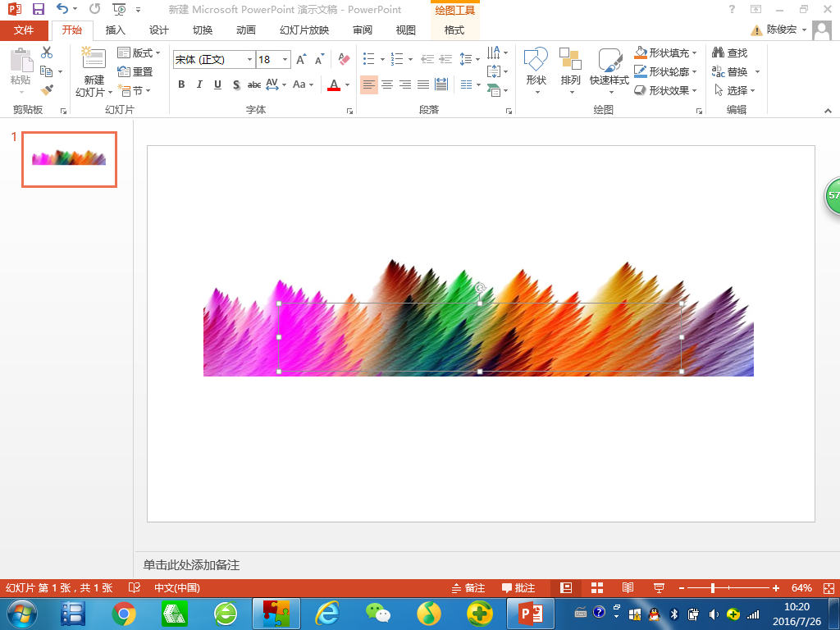Justify the text alignment
This screenshot has width=840, height=630.
[423, 84]
